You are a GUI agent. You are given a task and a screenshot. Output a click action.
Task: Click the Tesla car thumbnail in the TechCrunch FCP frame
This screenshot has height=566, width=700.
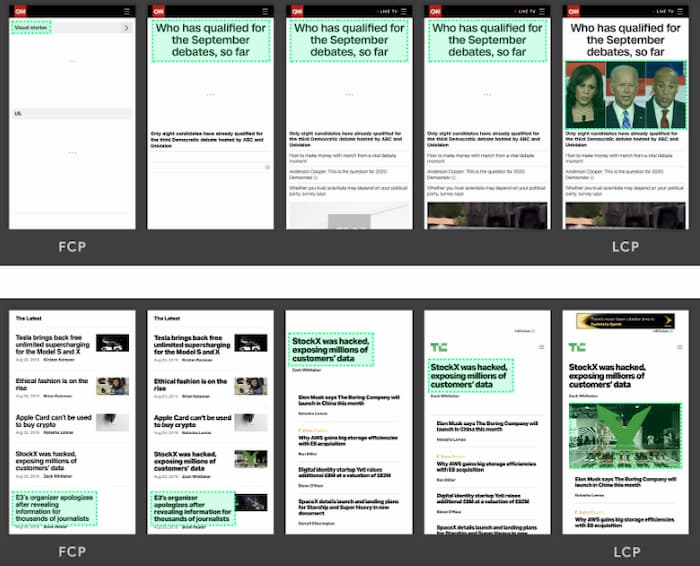(x=112, y=343)
